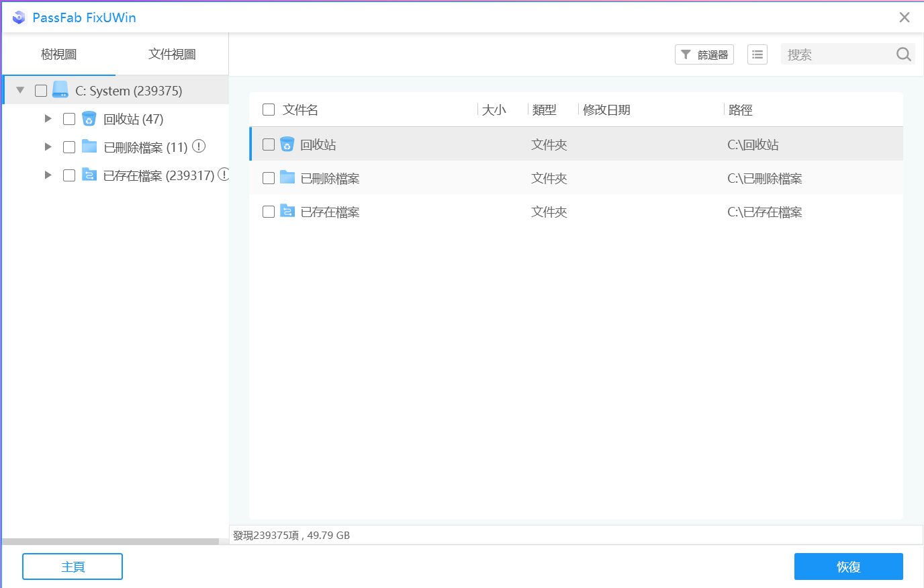Select the 樹視圖 tab
This screenshot has width=924, height=588.
point(58,54)
